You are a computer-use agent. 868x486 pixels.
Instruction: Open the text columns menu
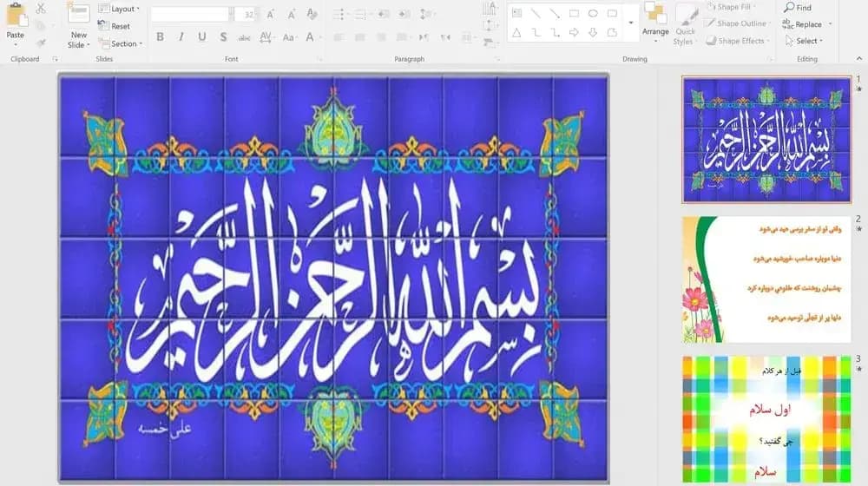coord(469,37)
